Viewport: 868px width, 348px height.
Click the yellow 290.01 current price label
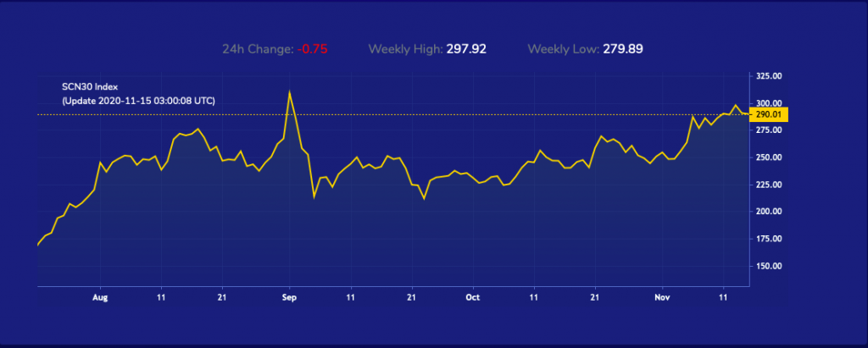tap(768, 114)
